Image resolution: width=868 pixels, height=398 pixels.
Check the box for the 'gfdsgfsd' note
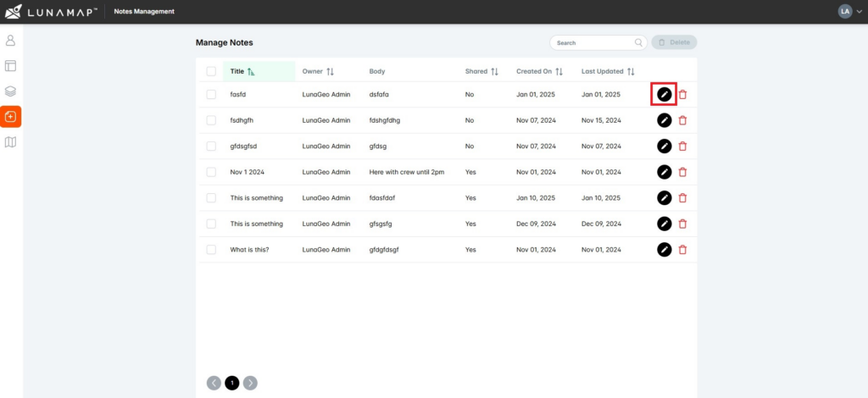[x=211, y=146]
